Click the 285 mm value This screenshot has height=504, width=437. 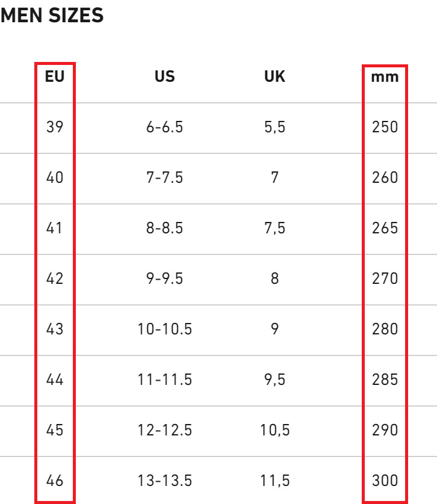pyautogui.click(x=385, y=380)
